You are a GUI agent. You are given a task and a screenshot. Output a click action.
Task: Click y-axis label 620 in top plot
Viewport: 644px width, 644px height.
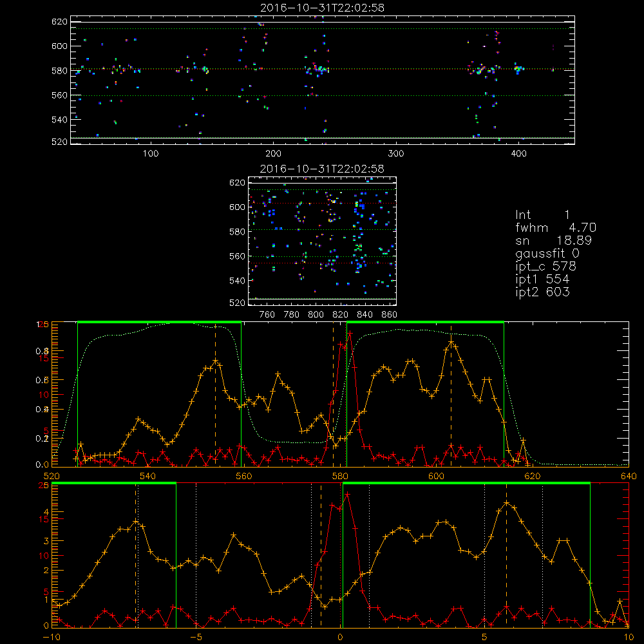pos(59,21)
